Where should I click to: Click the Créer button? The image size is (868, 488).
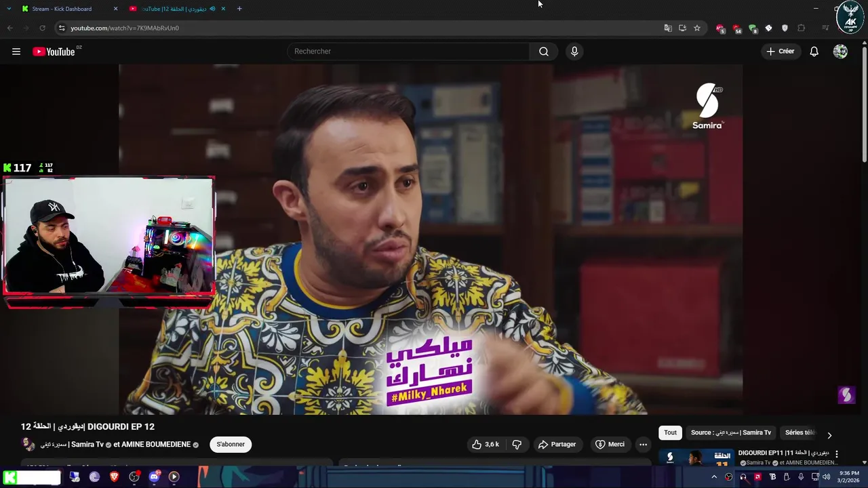pos(780,52)
